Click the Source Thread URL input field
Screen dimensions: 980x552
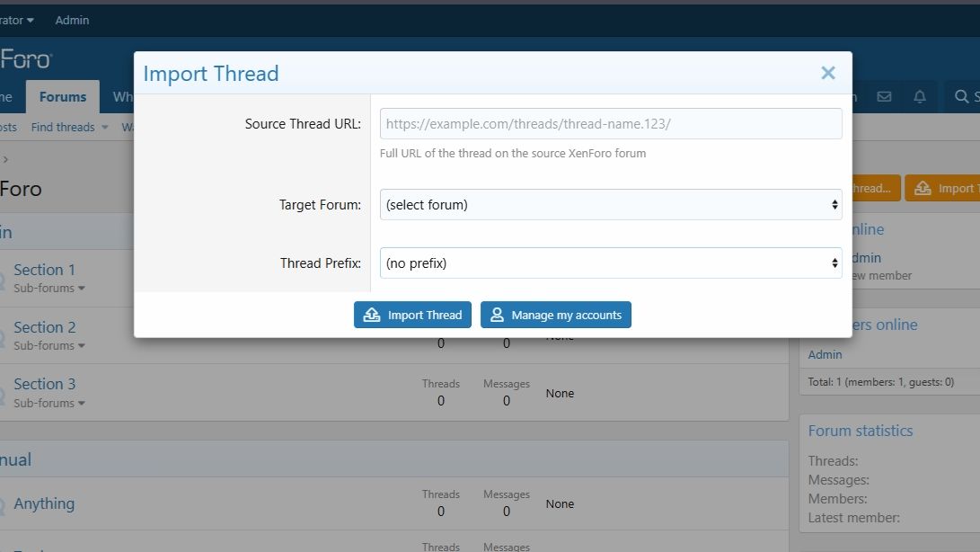coord(611,124)
